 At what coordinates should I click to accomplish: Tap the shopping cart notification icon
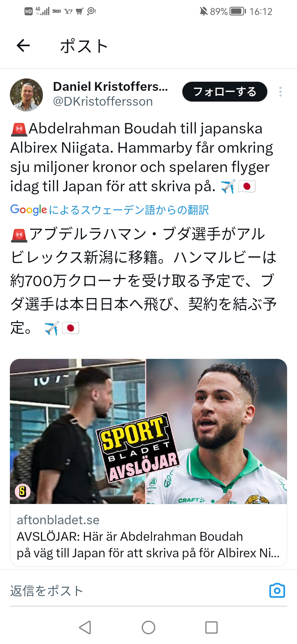tap(79, 11)
